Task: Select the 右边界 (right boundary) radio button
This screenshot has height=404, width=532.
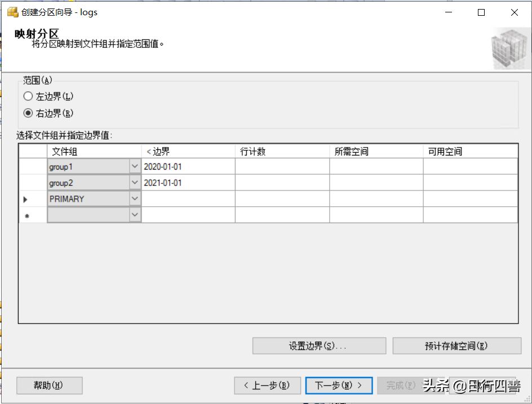Action: pyautogui.click(x=28, y=113)
